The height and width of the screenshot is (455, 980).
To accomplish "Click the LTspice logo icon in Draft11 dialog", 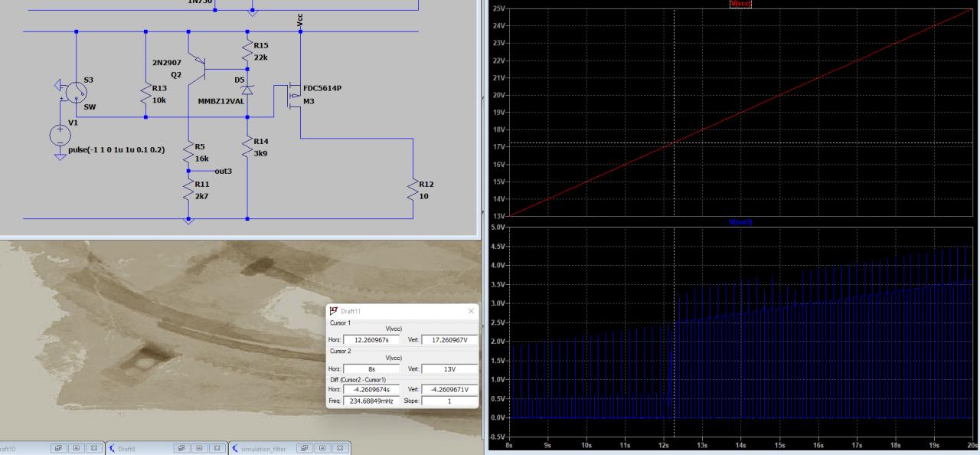I will [x=335, y=311].
